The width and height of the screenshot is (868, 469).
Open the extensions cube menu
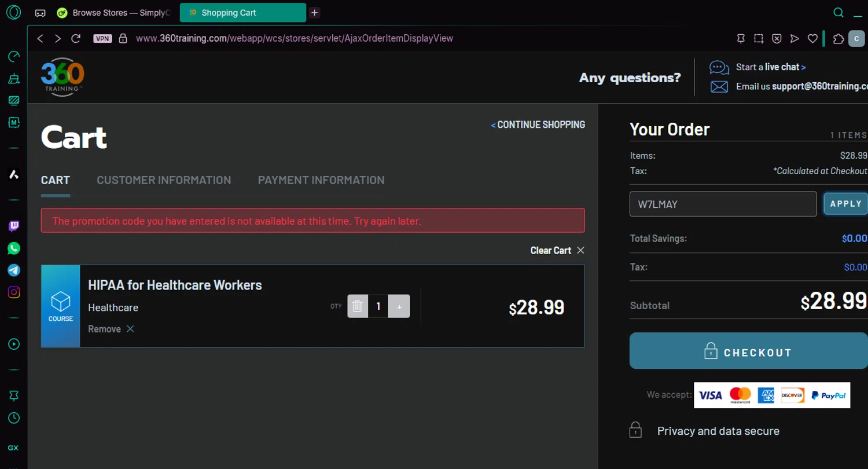click(x=838, y=38)
